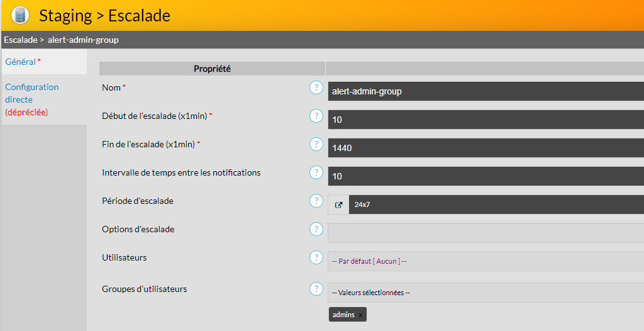Expand the Utilisateurs default dropdown
This screenshot has width=644, height=331.
[x=486, y=261]
